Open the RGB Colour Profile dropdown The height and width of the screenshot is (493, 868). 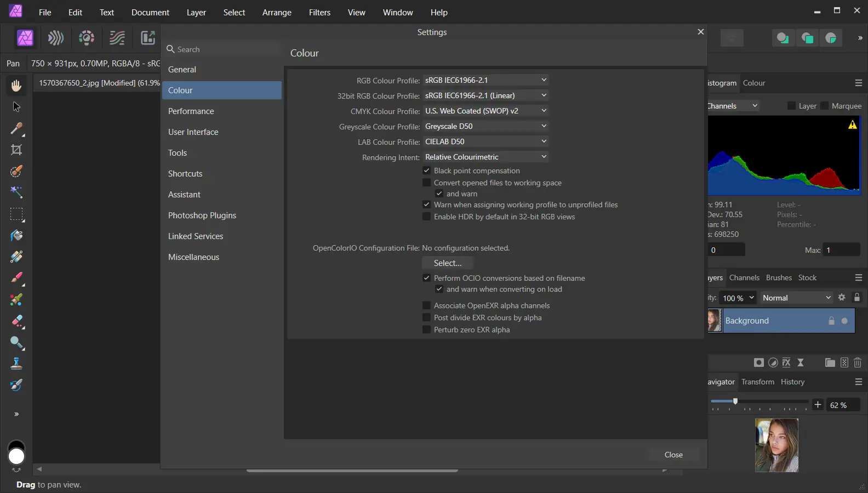tap(486, 80)
